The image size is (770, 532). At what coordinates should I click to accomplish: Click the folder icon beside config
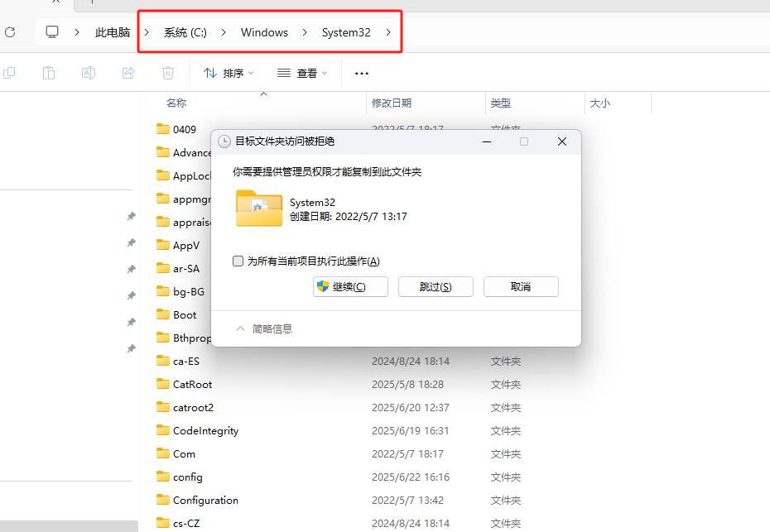[x=162, y=477]
